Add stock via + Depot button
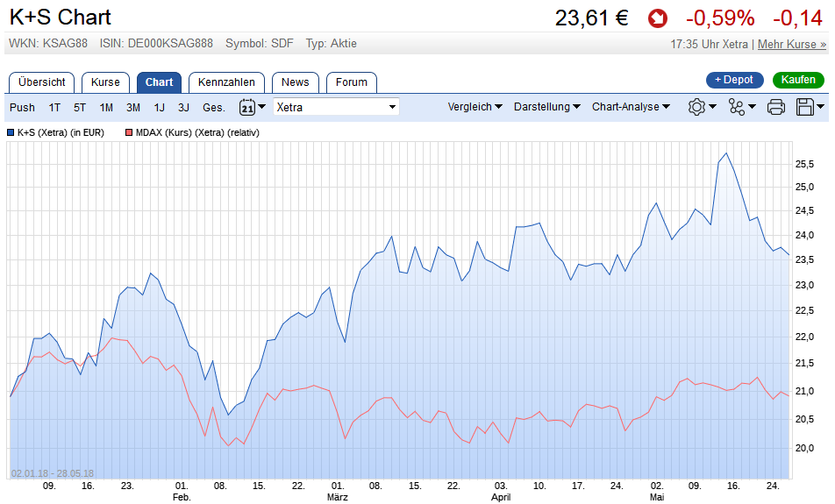This screenshot has height=504, width=835. tap(734, 80)
